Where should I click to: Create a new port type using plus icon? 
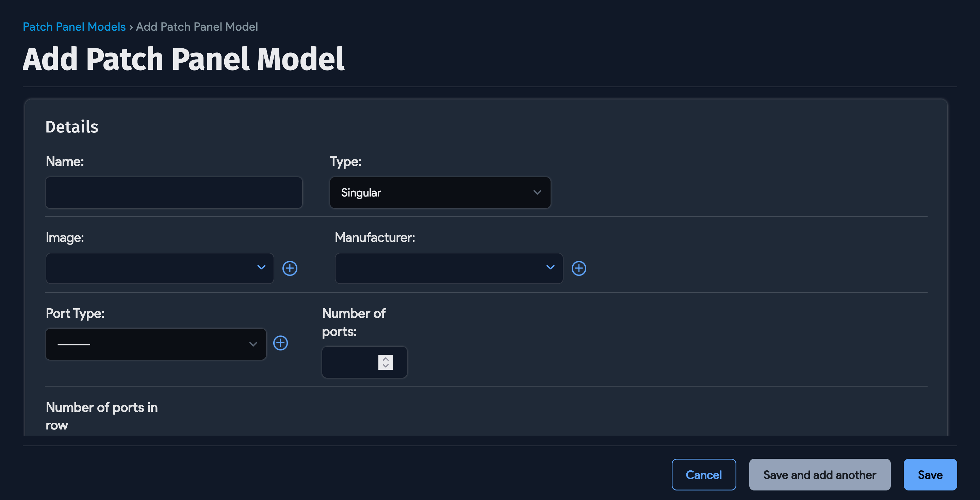pos(281,343)
